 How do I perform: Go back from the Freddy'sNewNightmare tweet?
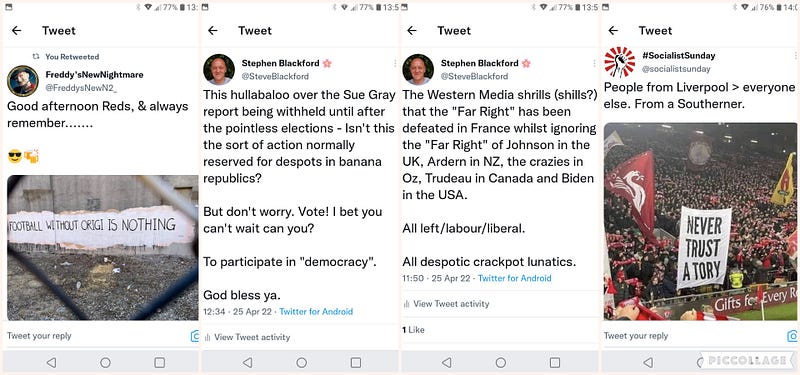coord(16,31)
